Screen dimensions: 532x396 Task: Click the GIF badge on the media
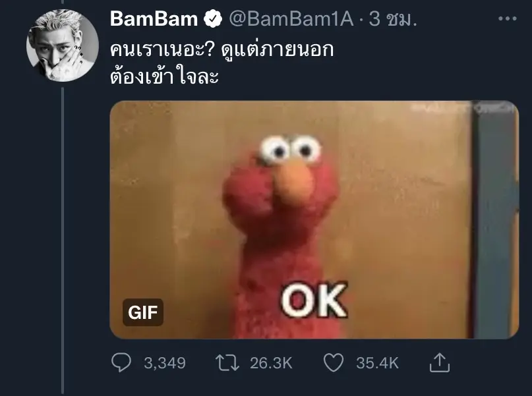click(143, 312)
